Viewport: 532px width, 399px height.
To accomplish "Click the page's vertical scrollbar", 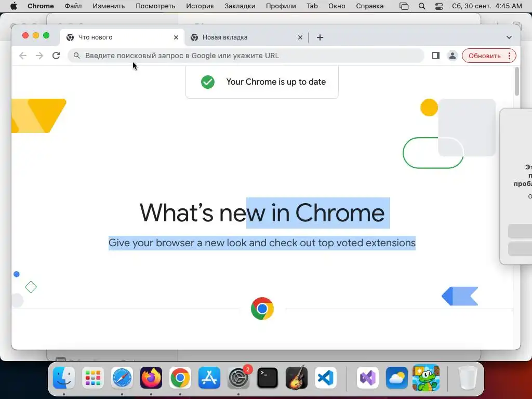I will (x=517, y=82).
